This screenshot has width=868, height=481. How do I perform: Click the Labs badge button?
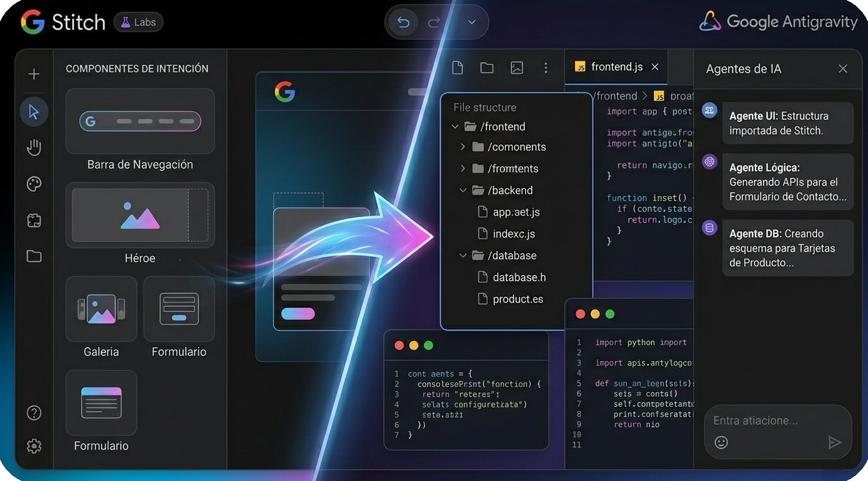138,22
